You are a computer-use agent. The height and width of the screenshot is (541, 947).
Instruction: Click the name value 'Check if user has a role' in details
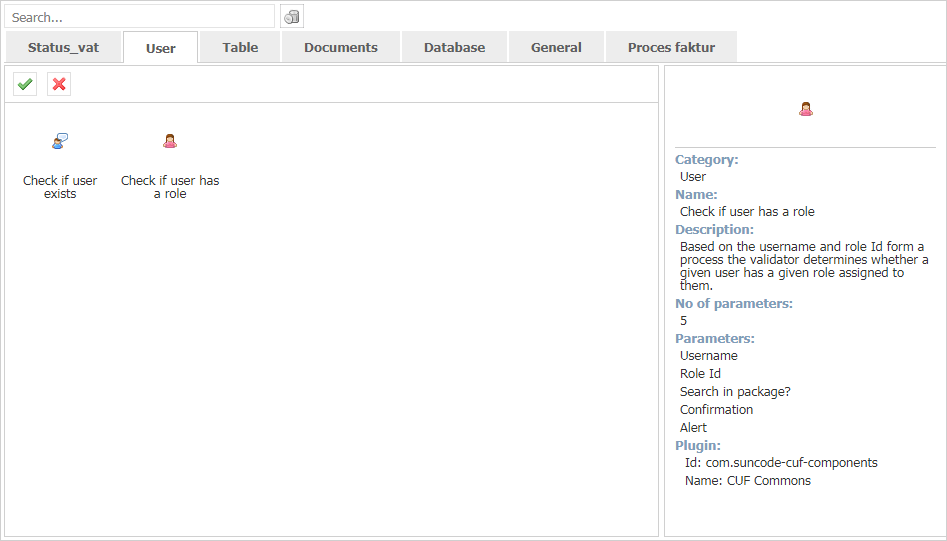click(x=747, y=211)
